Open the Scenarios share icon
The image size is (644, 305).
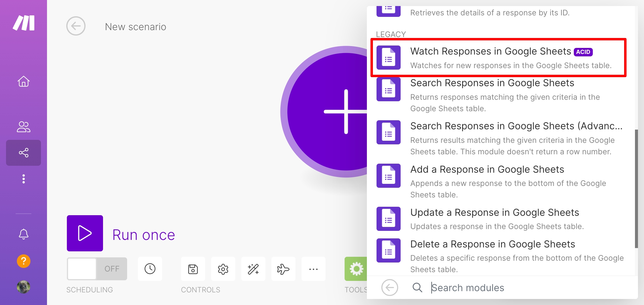click(23, 153)
